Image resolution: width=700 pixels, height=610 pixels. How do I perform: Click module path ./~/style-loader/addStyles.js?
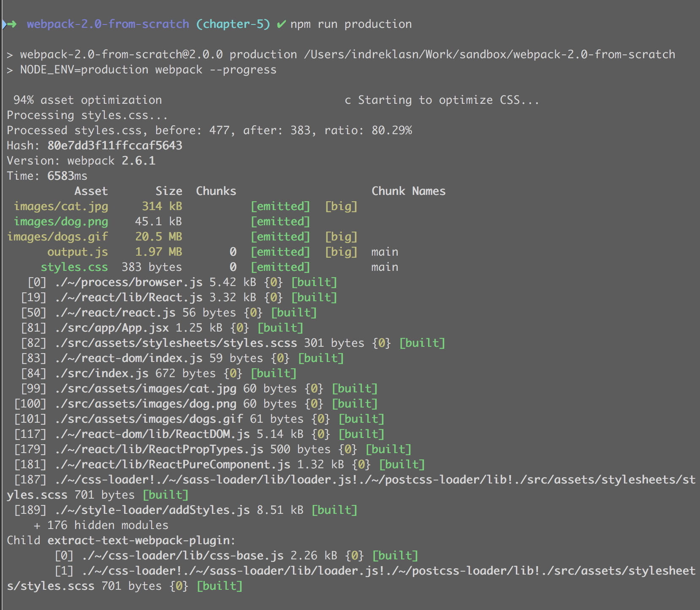[x=152, y=510]
